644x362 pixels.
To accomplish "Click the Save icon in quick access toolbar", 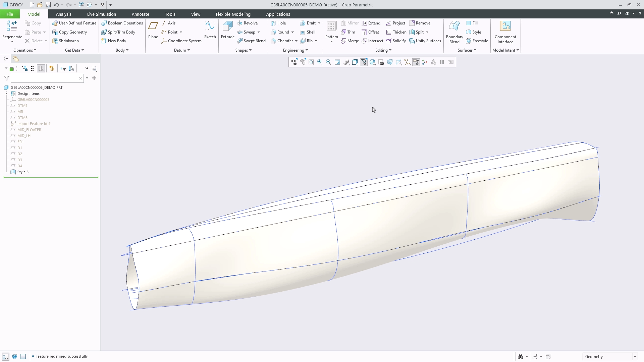I will [48, 5].
